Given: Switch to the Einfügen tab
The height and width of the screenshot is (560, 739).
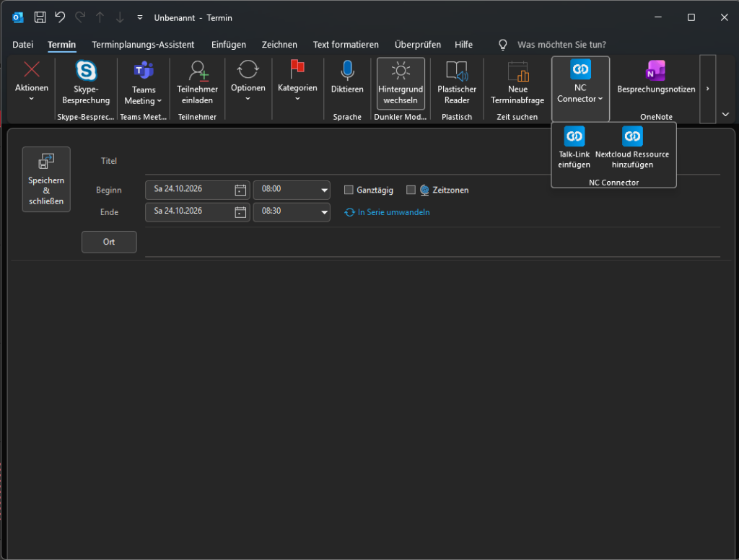Looking at the screenshot, I should click(229, 45).
